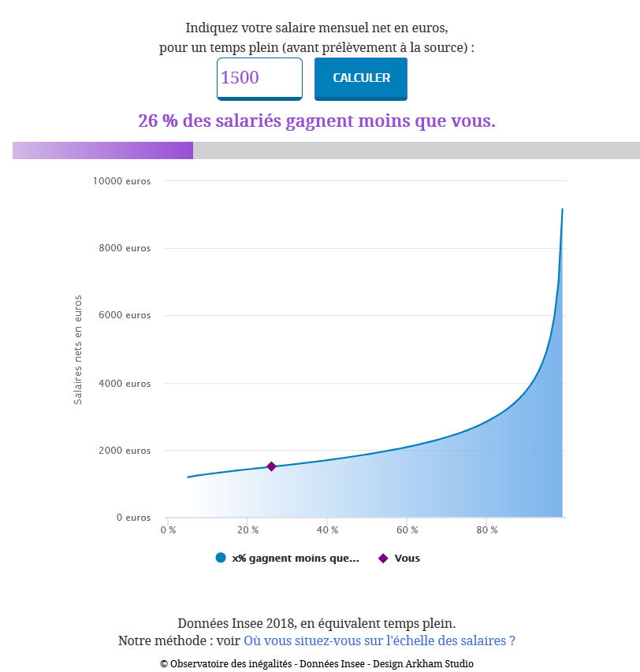This screenshot has width=640, height=672.
Task: Click the Observatoire des inégalités copyright footer
Action: click(317, 663)
